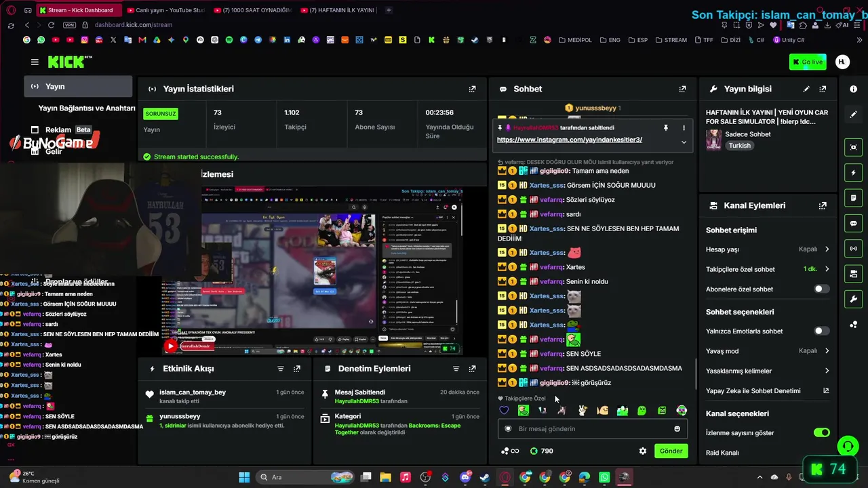Click the Bir mesaj gönderin message field
Screen dimensions: 868x488
tap(593, 428)
